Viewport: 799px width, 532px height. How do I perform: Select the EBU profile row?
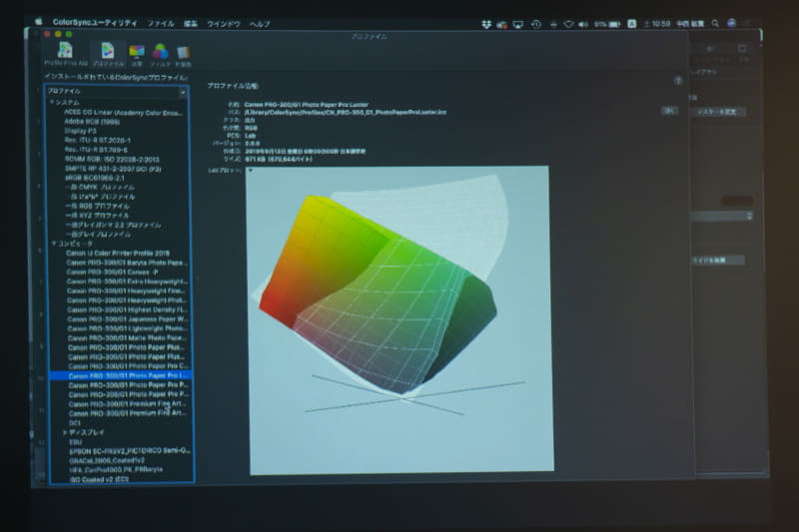tap(76, 442)
